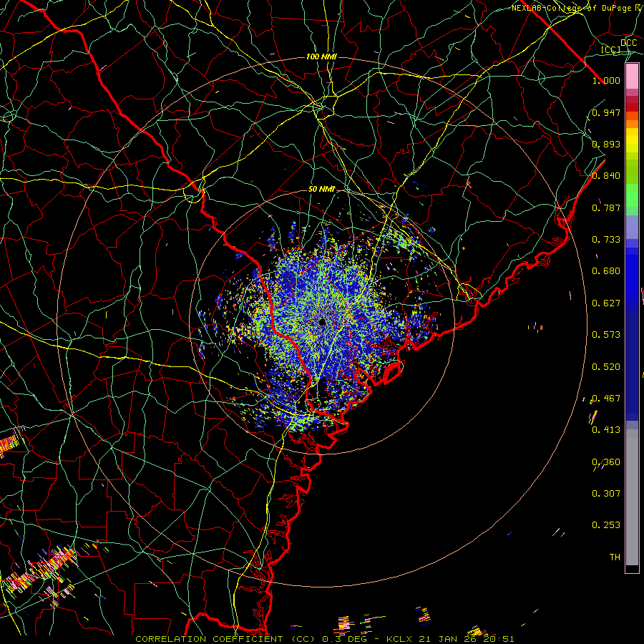Viewport: 644px width, 644px height.
Task: Click the "50 NMI" range ring label
Action: (x=321, y=189)
